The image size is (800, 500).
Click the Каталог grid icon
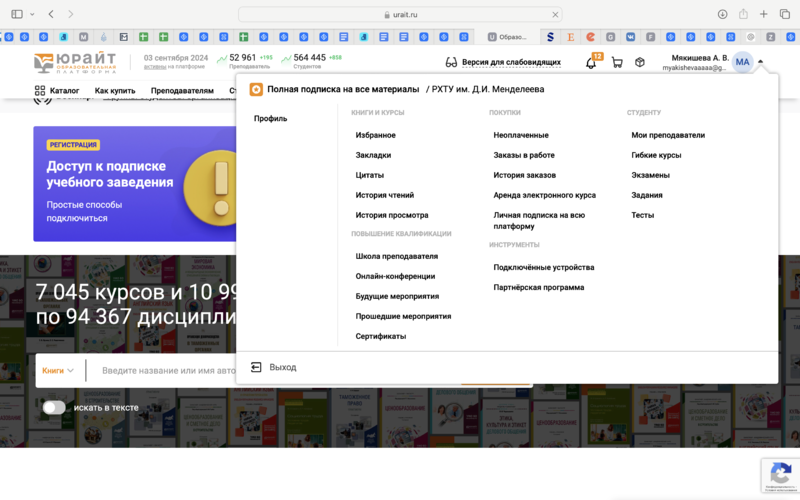(40, 91)
